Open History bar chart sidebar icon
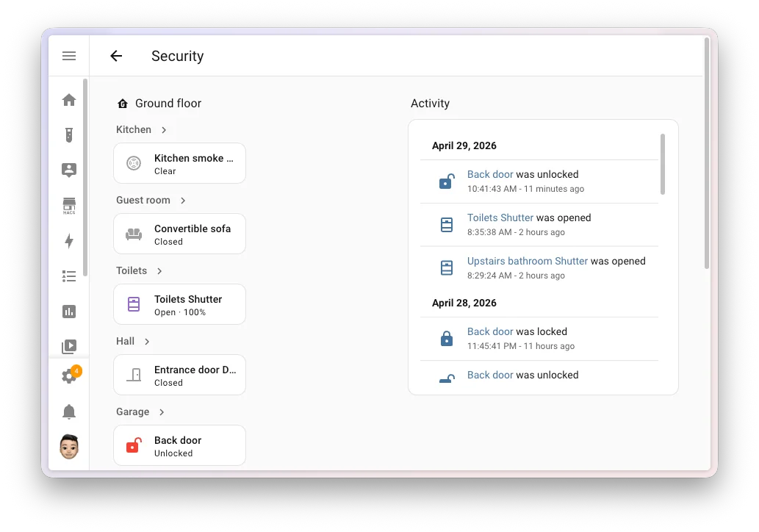 (69, 312)
